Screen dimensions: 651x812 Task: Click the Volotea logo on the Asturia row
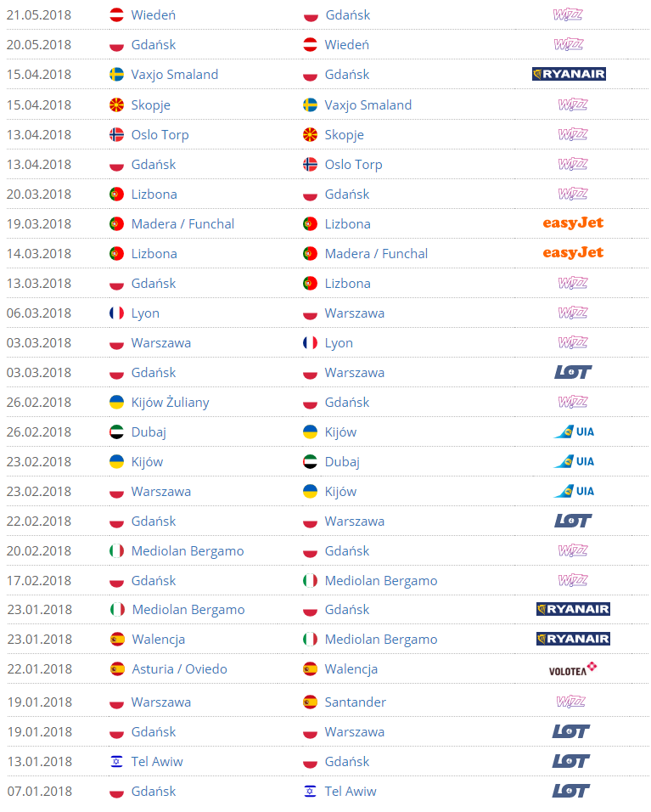[573, 668]
